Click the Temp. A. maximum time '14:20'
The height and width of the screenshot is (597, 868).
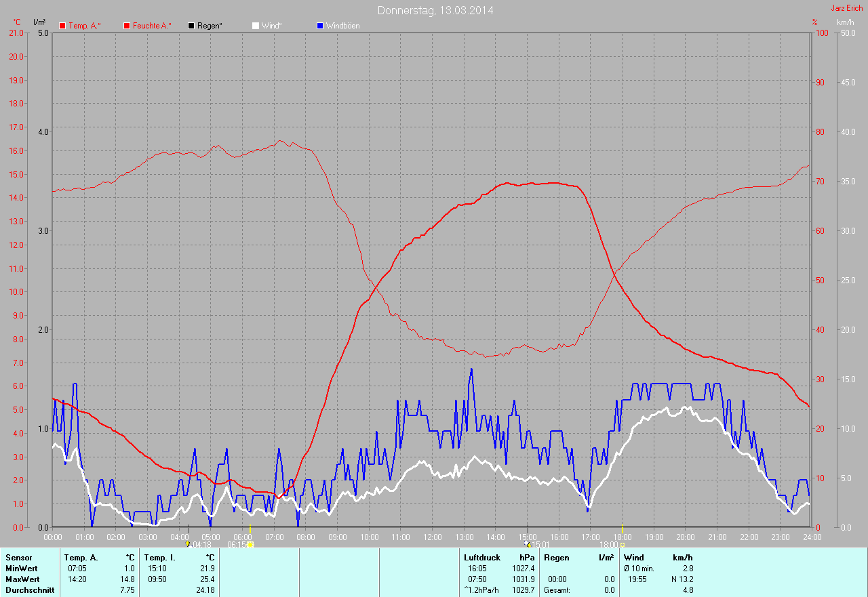(x=77, y=579)
